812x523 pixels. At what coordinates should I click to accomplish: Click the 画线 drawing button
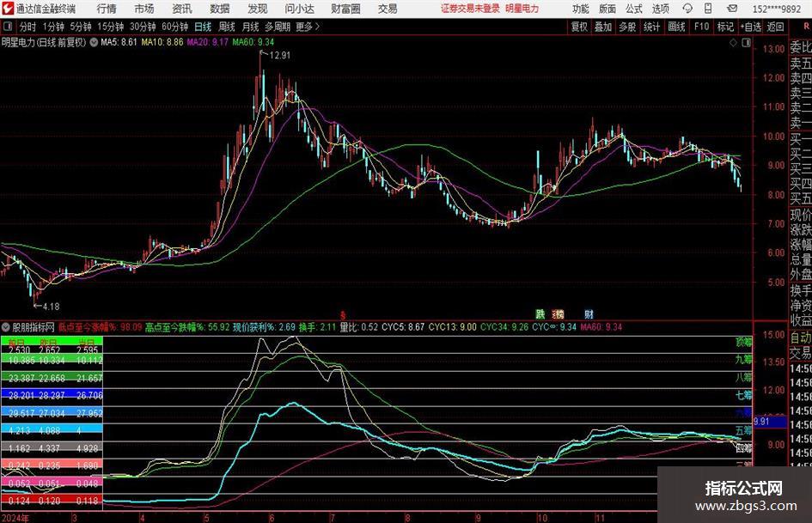coord(677,27)
